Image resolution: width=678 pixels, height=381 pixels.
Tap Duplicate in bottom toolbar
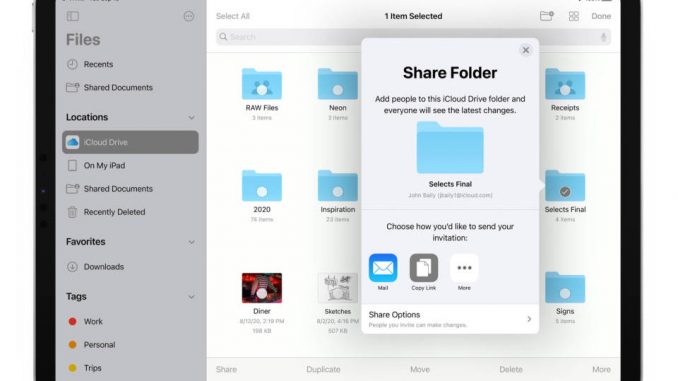(x=323, y=369)
